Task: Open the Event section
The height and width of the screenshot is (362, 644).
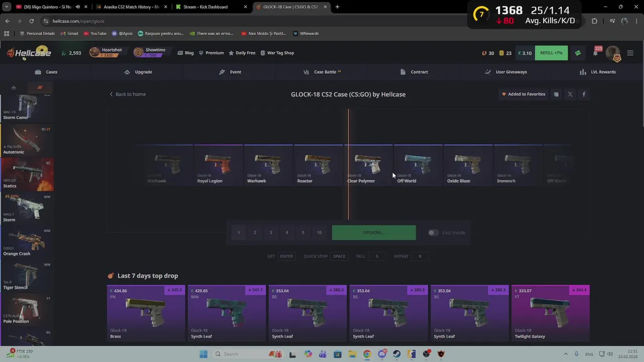Action: coord(230,72)
